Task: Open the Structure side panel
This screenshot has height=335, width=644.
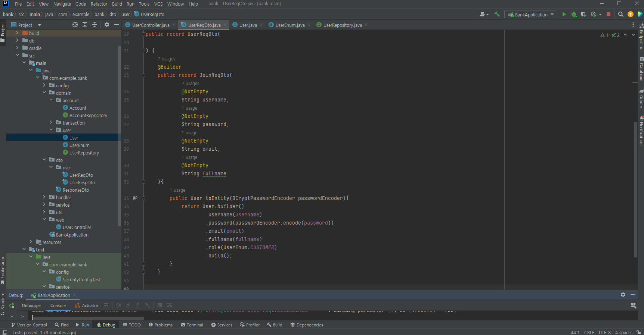Action: (x=3, y=303)
